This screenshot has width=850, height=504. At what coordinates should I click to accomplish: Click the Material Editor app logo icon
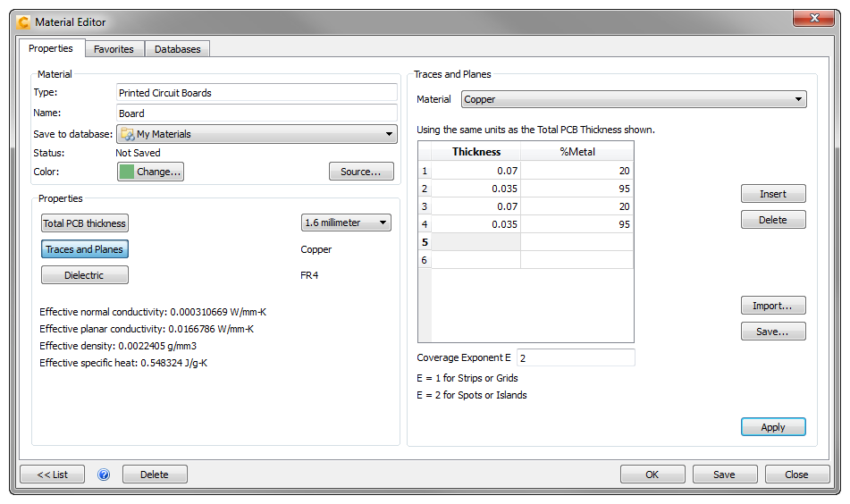pos(23,22)
